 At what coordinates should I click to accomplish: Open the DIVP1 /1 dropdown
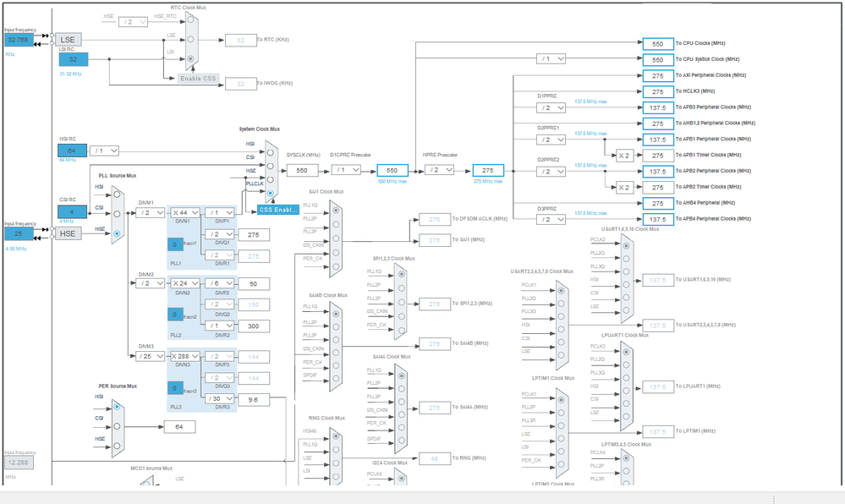(219, 213)
